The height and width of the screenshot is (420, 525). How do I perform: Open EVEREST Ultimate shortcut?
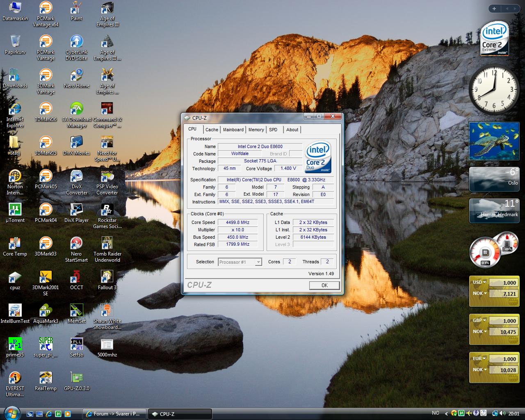point(15,384)
